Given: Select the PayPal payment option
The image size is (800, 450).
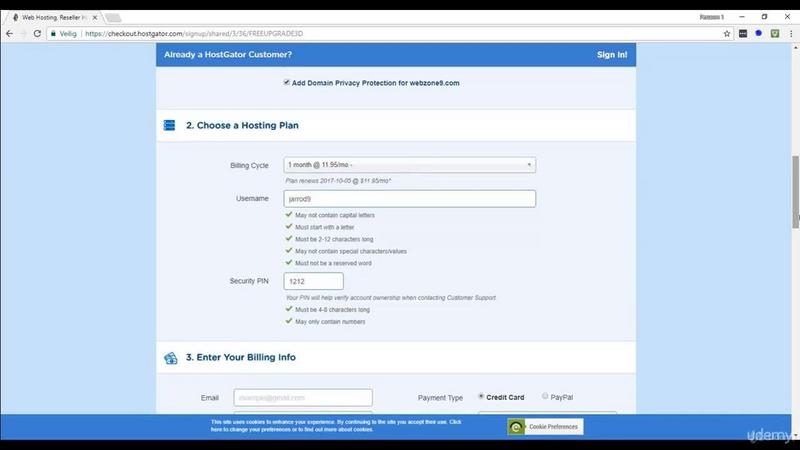Looking at the screenshot, I should pyautogui.click(x=545, y=396).
